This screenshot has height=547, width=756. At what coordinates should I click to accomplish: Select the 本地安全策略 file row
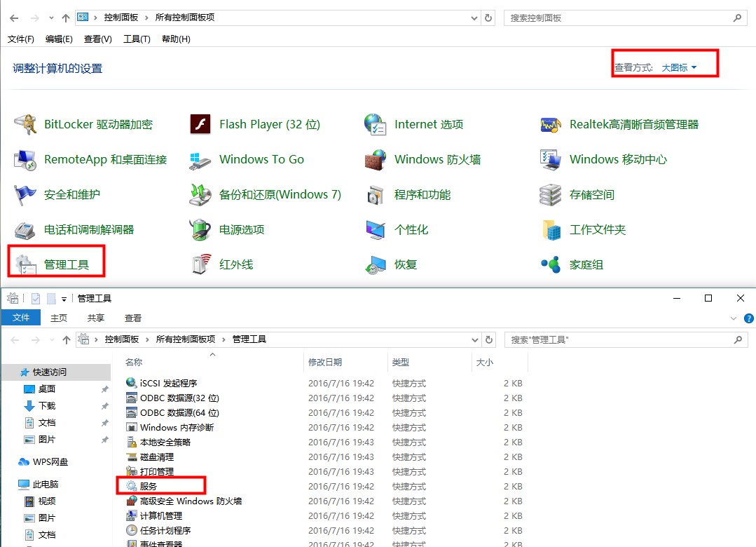click(x=324, y=443)
